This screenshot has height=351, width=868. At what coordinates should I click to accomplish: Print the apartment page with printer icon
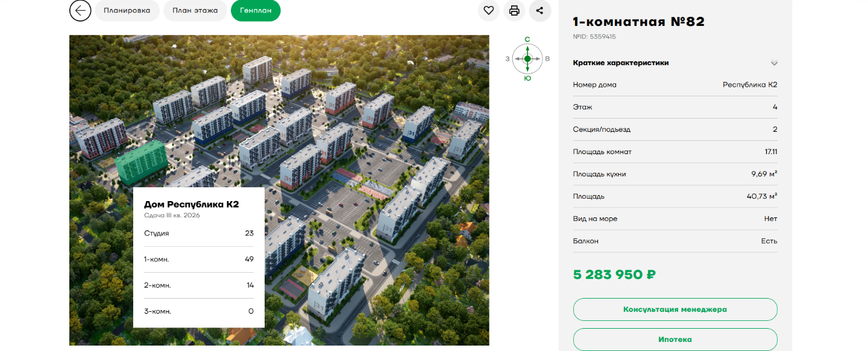pyautogui.click(x=514, y=10)
